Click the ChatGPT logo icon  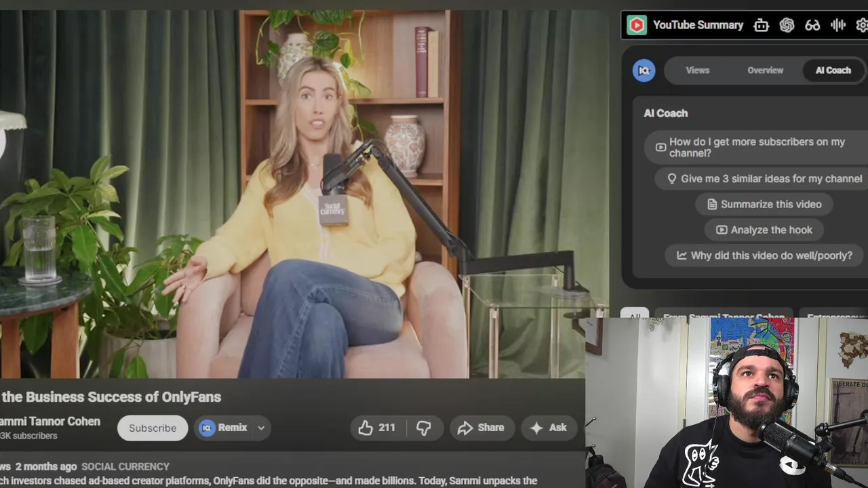[787, 25]
